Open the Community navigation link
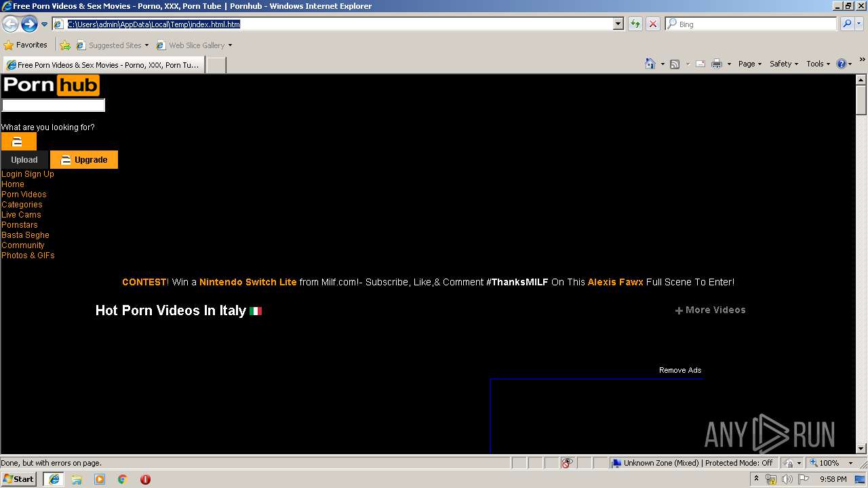Viewport: 868px width, 488px height. pos(23,245)
